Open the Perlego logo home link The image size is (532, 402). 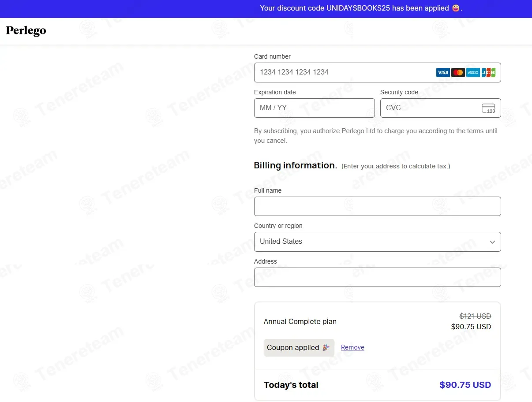[x=26, y=30]
